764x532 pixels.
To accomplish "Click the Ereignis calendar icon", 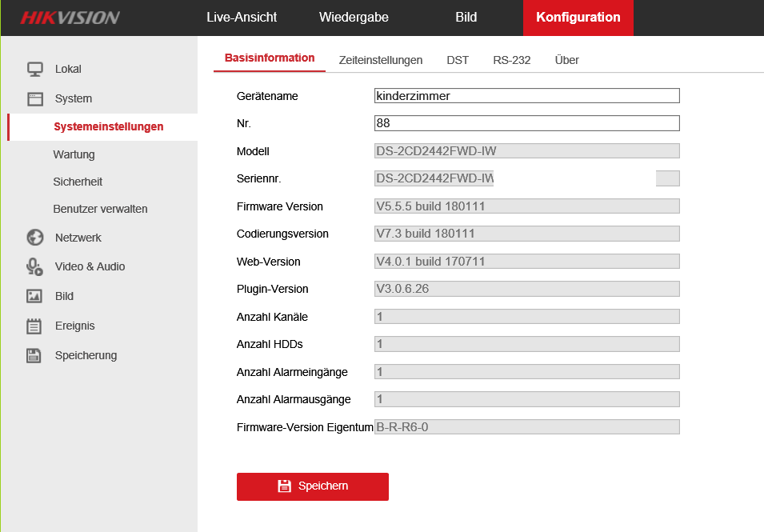I will pyautogui.click(x=34, y=326).
